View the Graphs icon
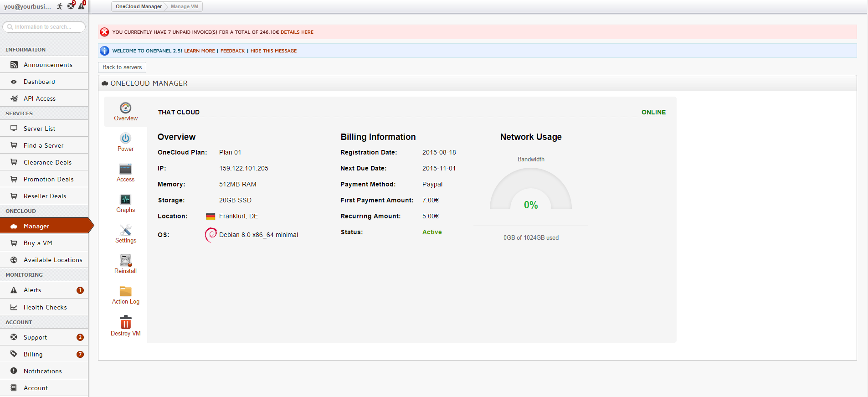 coord(125,200)
